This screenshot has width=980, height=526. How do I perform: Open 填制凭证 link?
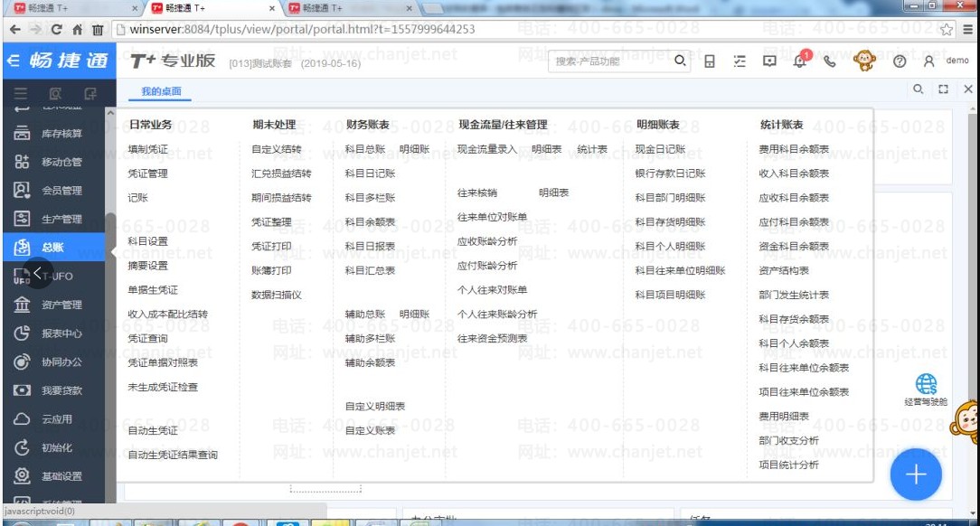[147, 149]
